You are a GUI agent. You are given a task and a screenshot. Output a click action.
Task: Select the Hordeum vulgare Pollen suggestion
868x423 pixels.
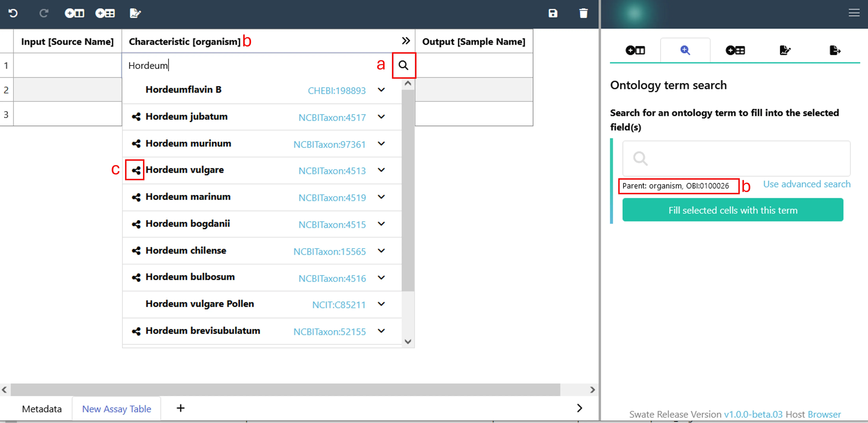coord(262,304)
